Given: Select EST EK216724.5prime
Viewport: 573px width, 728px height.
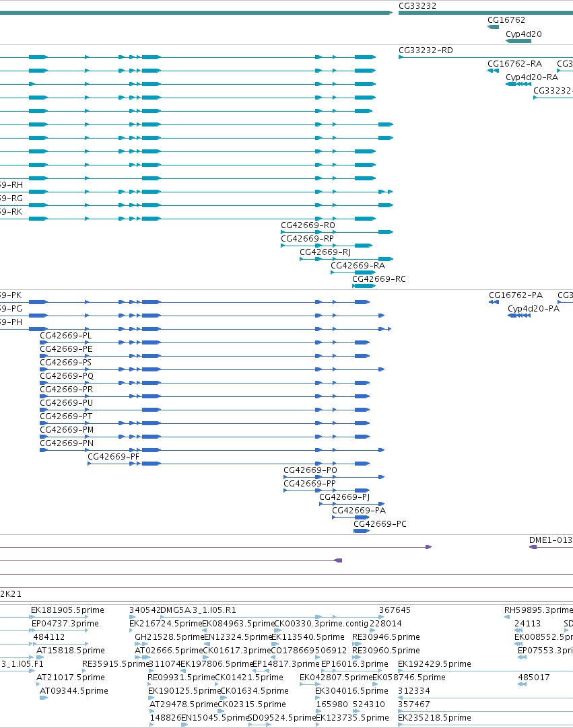Looking at the screenshot, I should coord(166,624).
